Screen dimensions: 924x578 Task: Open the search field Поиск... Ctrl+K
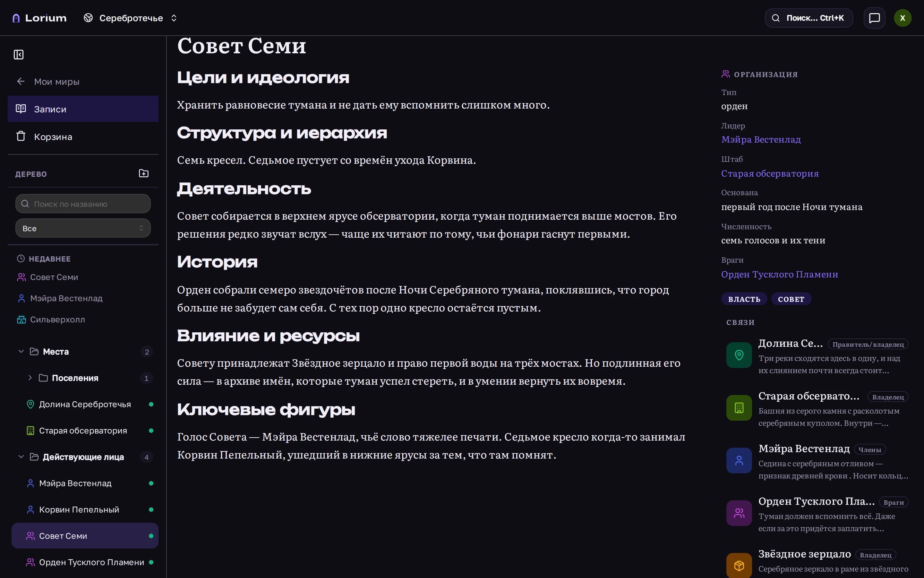point(809,18)
